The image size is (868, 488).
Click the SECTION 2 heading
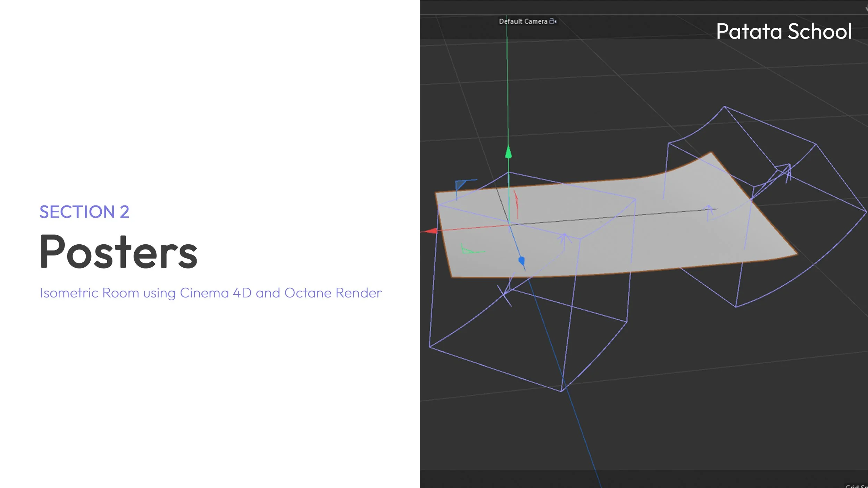coord(84,212)
